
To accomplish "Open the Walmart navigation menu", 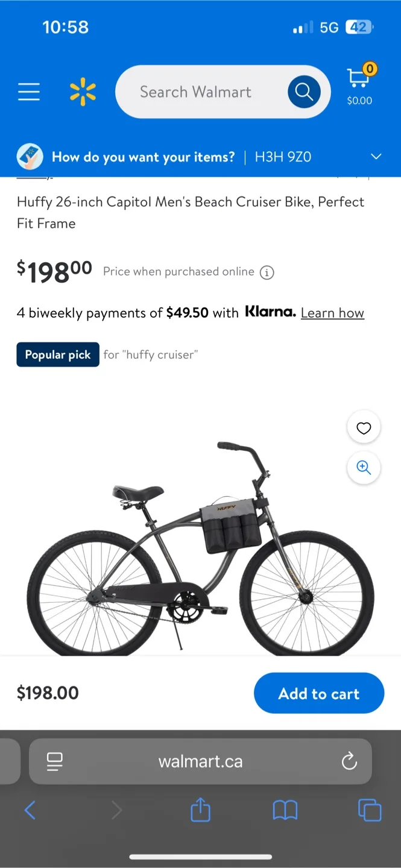I will (x=29, y=92).
